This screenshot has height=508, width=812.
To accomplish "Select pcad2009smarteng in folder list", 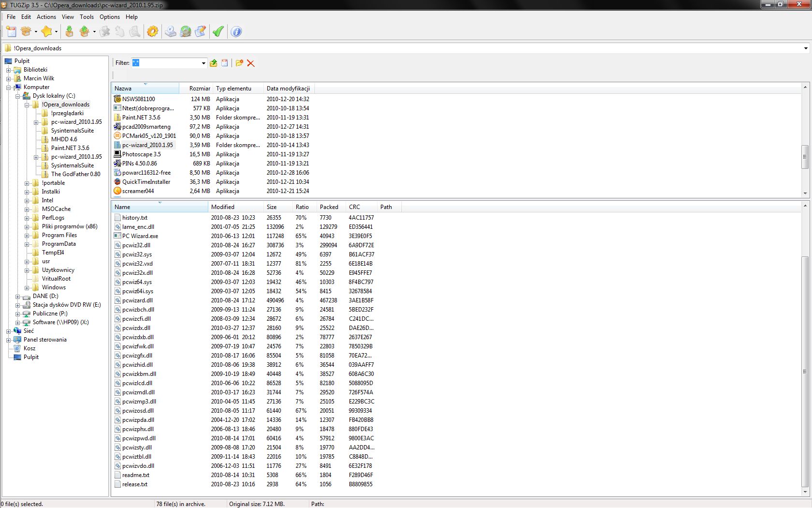I will [x=146, y=127].
